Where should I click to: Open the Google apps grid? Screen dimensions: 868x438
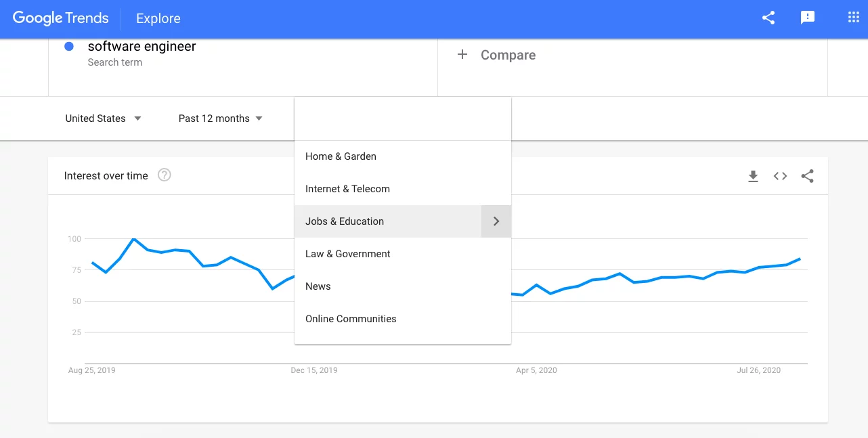click(x=853, y=18)
